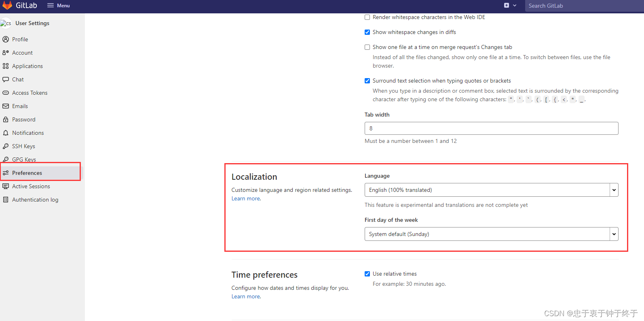The width and height of the screenshot is (644, 321).
Task: Click the Localization heading
Action: pyautogui.click(x=254, y=177)
